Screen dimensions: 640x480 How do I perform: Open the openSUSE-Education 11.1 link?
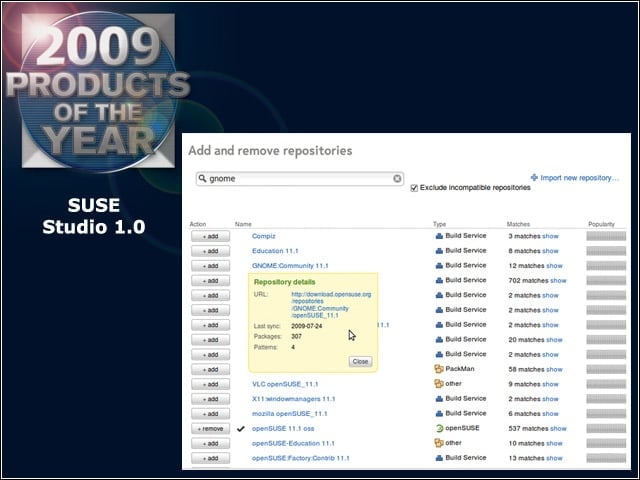pos(293,443)
